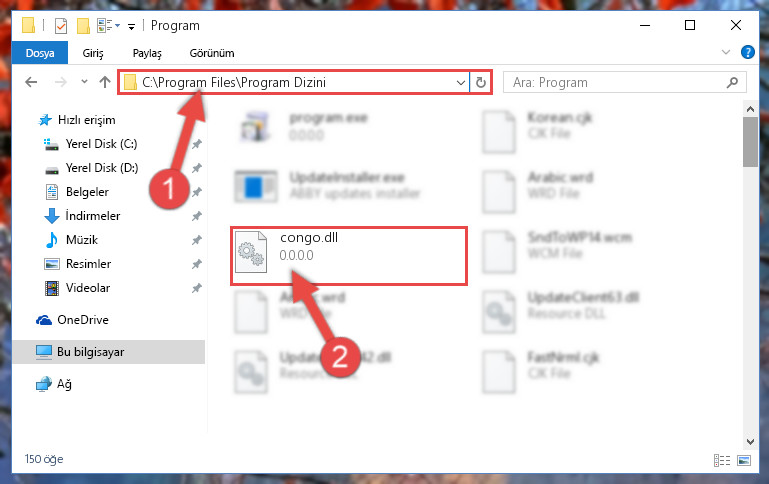Click new folder icon in quick access toolbar
This screenshot has height=484, width=769.
[83, 25]
